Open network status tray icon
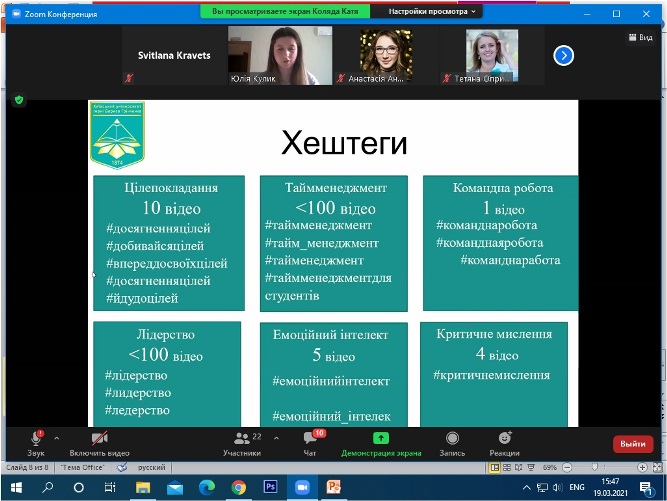The height and width of the screenshot is (501, 667). point(542,488)
